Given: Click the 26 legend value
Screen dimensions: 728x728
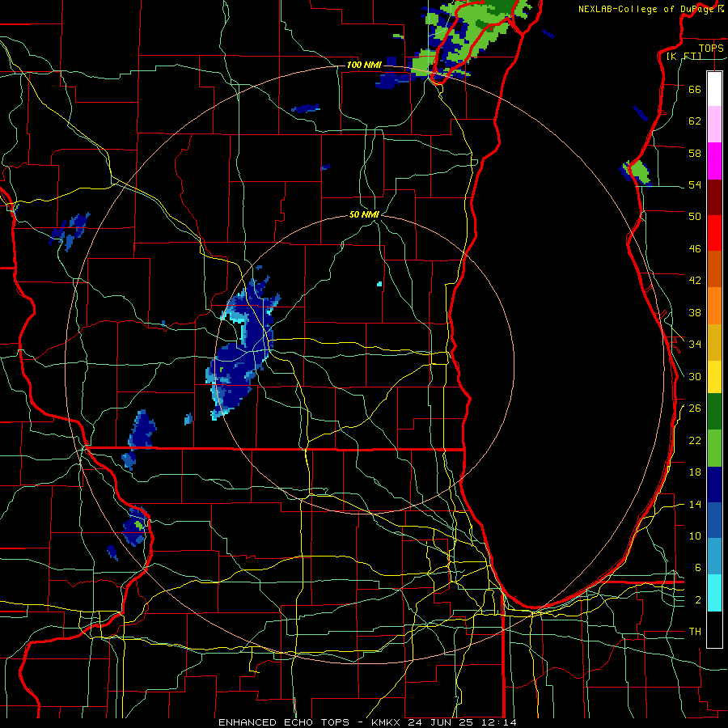Looking at the screenshot, I should tap(695, 408).
